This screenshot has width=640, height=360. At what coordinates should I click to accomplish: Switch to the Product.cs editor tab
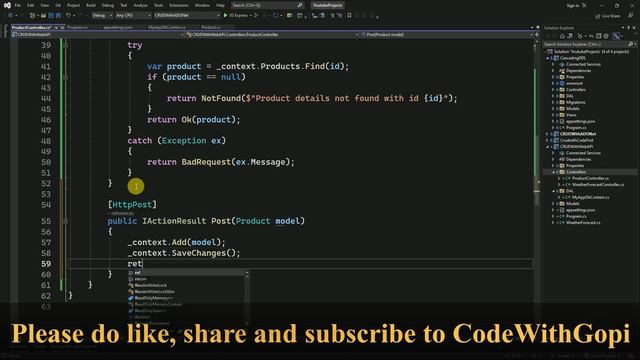pos(211,27)
